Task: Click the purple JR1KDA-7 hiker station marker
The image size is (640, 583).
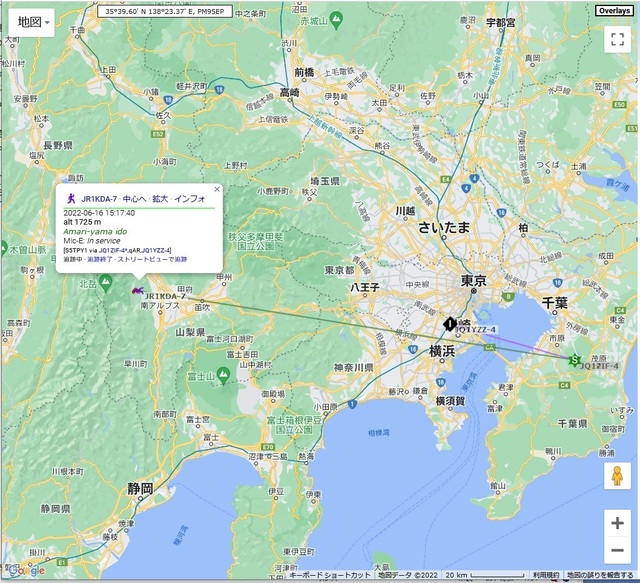Action: coord(137,290)
